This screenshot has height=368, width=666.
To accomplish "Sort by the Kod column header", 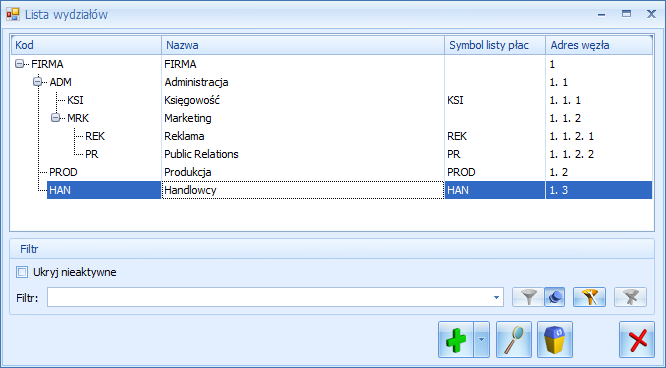I will pyautogui.click(x=86, y=45).
